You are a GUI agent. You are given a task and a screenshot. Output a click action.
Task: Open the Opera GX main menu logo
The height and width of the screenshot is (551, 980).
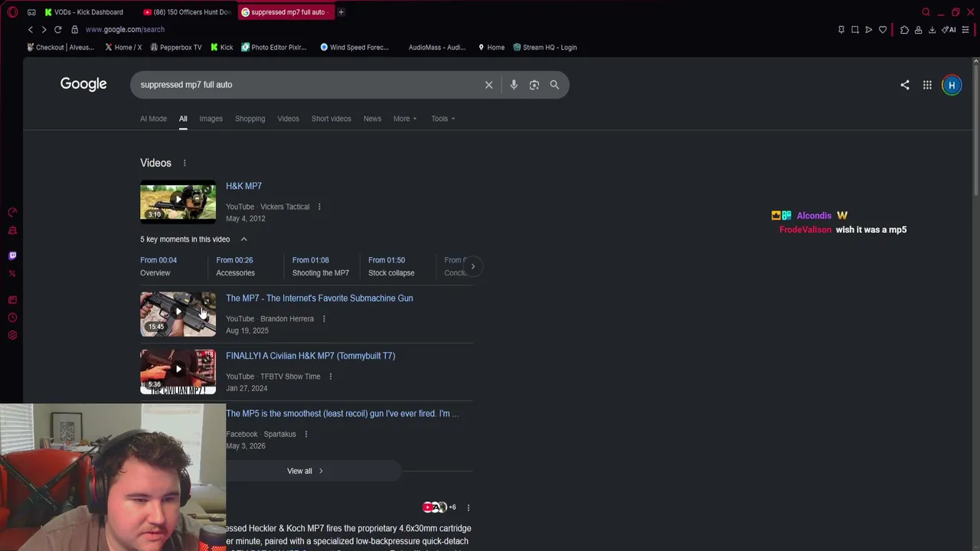click(12, 12)
